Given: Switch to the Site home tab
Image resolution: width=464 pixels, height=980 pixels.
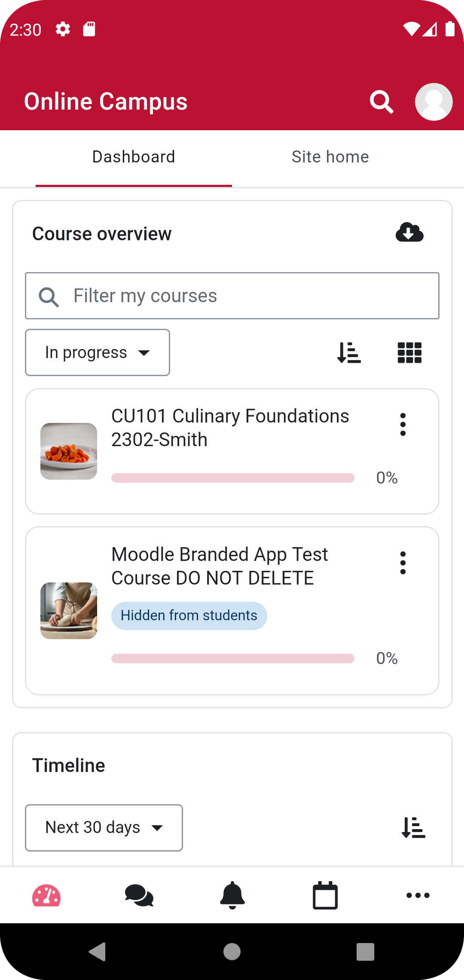Looking at the screenshot, I should (330, 157).
